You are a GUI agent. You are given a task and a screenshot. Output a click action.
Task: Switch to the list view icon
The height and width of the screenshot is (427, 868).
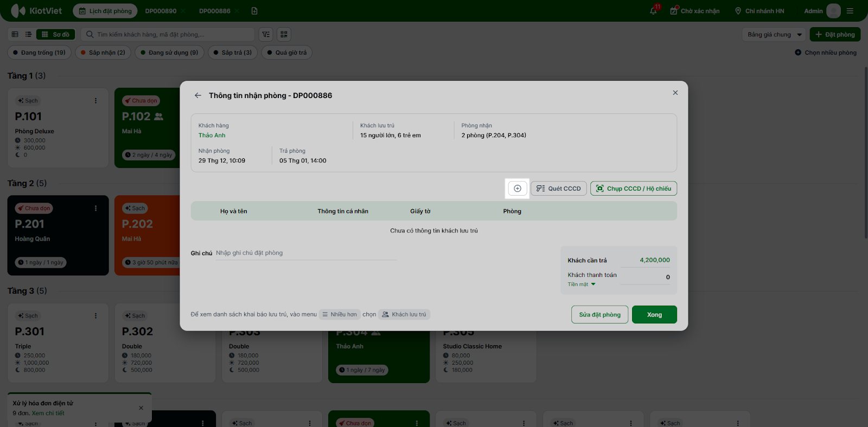(28, 35)
